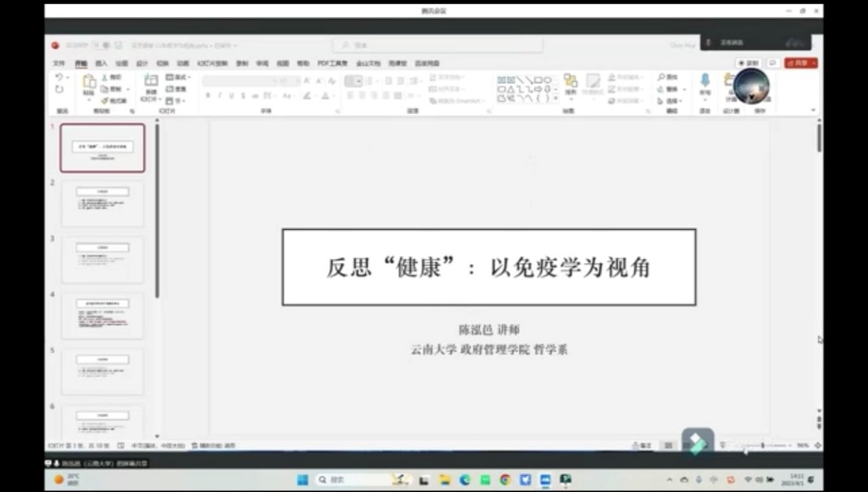868x492 pixels.
Task: Open the font name dropdown
Action: 238,81
